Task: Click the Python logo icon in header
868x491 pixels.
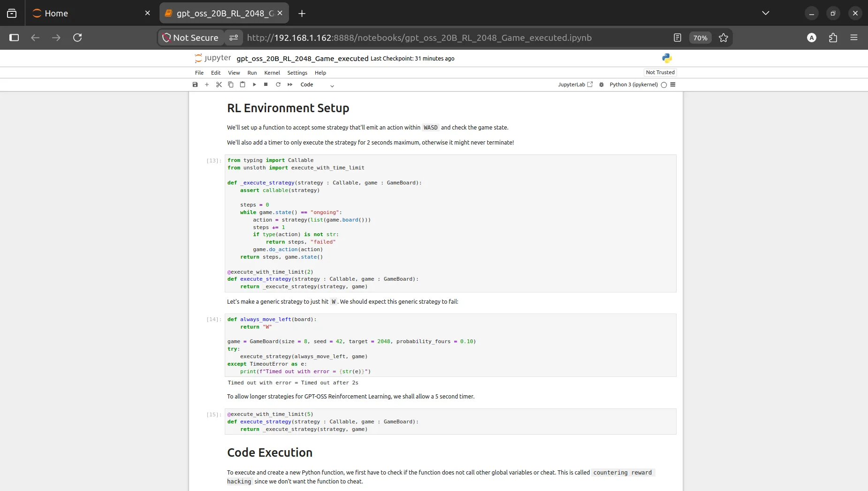Action: (667, 58)
